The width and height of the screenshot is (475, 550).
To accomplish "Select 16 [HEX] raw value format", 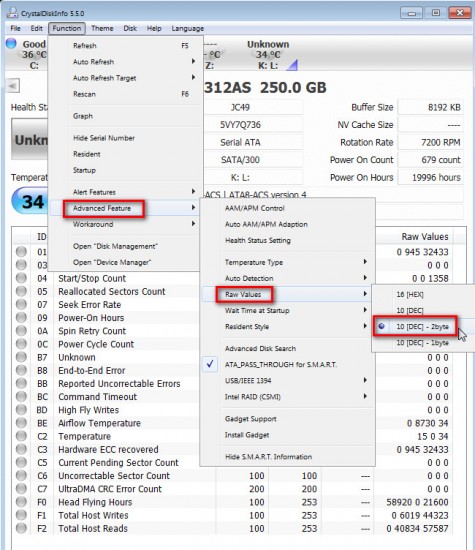I will click(422, 294).
